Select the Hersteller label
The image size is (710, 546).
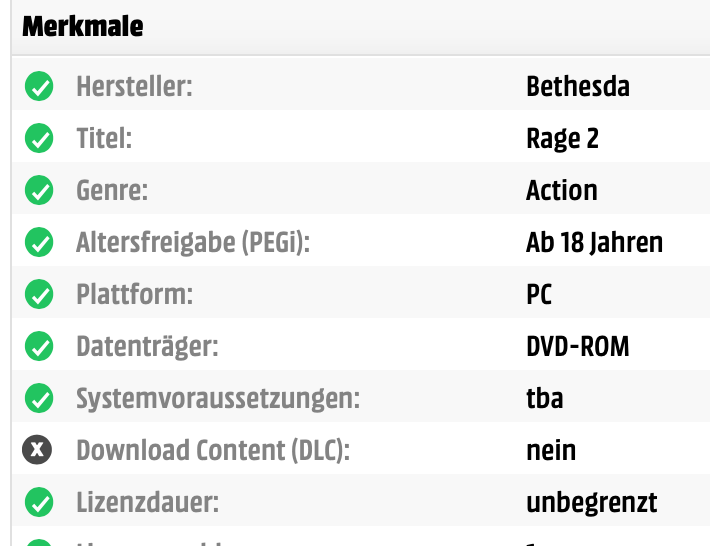134,86
